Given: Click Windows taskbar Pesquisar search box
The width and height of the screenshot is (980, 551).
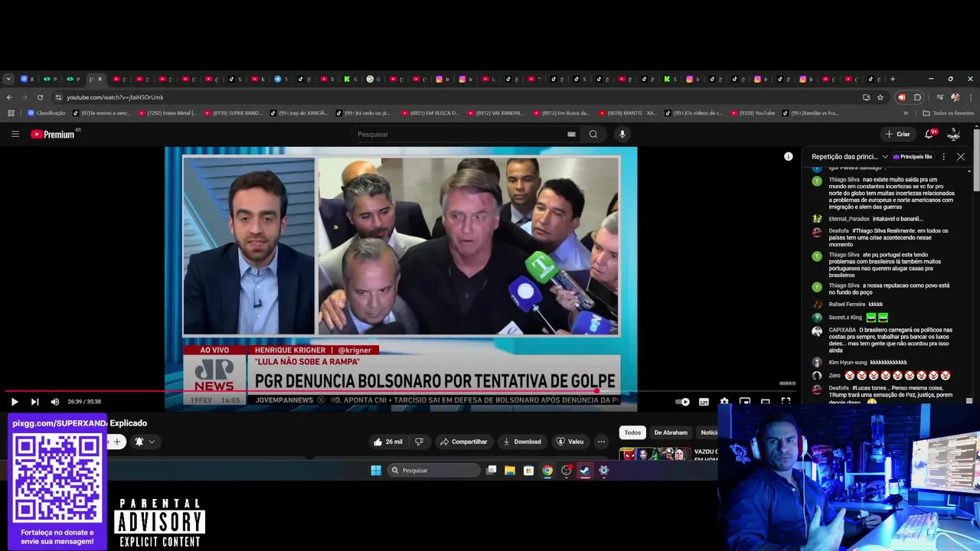Looking at the screenshot, I should [x=433, y=471].
